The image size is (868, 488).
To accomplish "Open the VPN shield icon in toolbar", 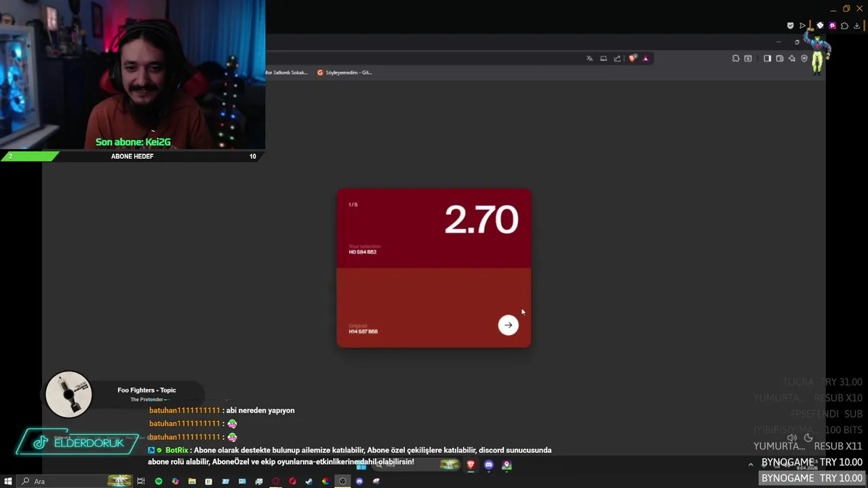I will tap(804, 58).
